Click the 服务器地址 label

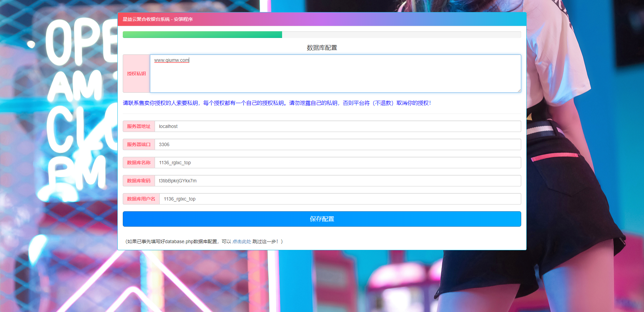tap(139, 126)
